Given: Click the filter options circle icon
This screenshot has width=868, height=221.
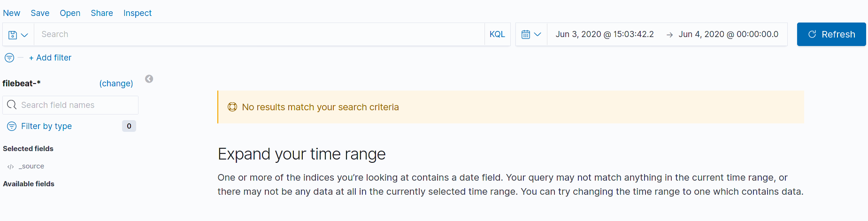Looking at the screenshot, I should coord(9,58).
